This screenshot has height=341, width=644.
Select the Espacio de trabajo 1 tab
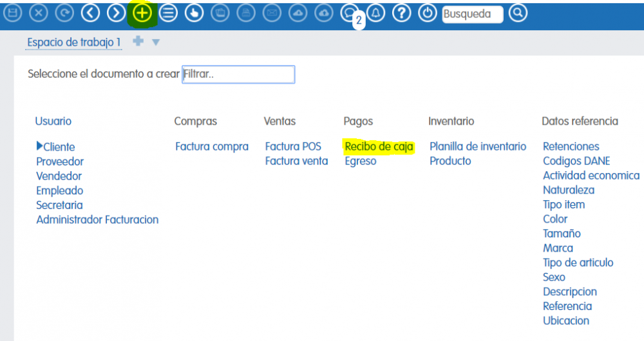pyautogui.click(x=74, y=42)
